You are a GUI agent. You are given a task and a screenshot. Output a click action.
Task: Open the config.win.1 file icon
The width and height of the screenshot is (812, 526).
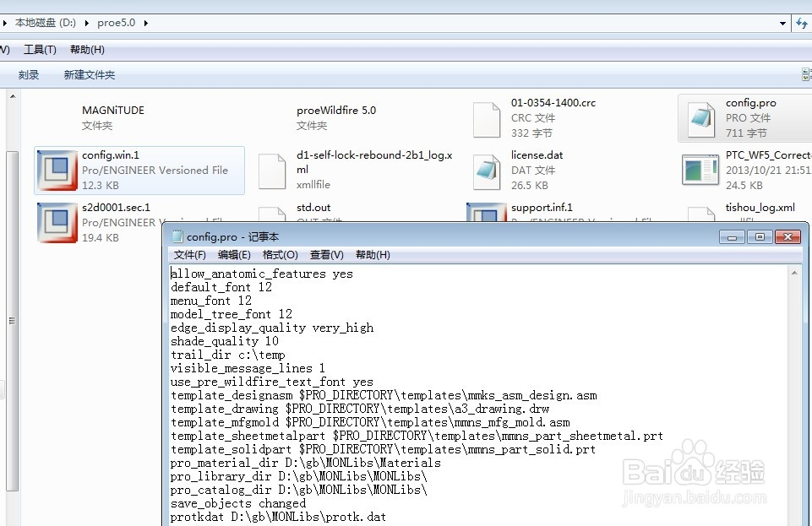click(57, 171)
